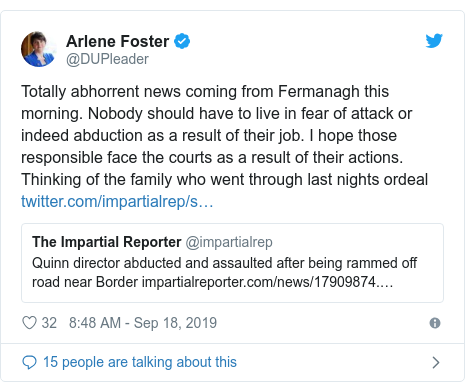Open the tweet info icon
This screenshot has height=391, width=465.
coord(435,323)
